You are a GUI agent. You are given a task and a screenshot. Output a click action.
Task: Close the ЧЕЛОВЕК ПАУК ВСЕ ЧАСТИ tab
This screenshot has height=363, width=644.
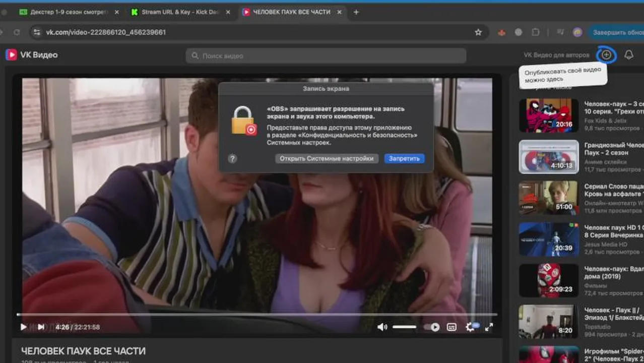339,12
